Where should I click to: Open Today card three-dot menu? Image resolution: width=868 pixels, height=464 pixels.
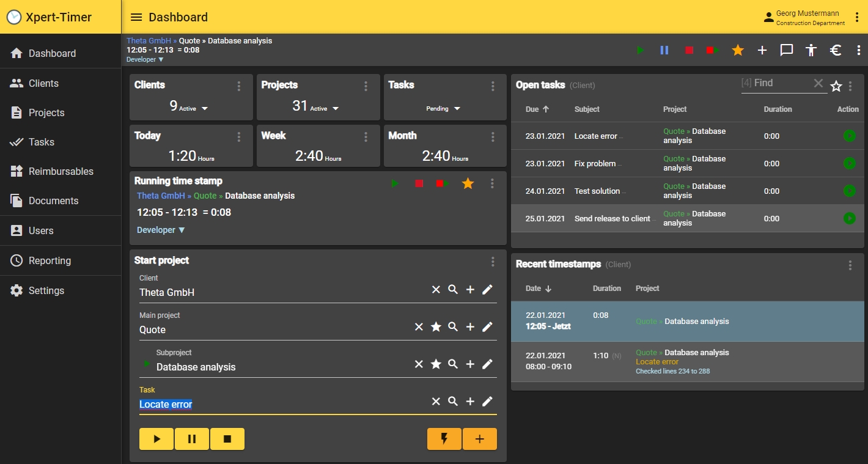point(239,137)
